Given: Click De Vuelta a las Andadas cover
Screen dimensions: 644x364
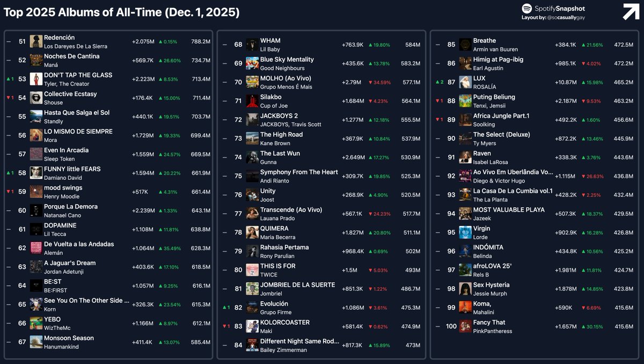Looking at the screenshot, I should click(36, 249).
